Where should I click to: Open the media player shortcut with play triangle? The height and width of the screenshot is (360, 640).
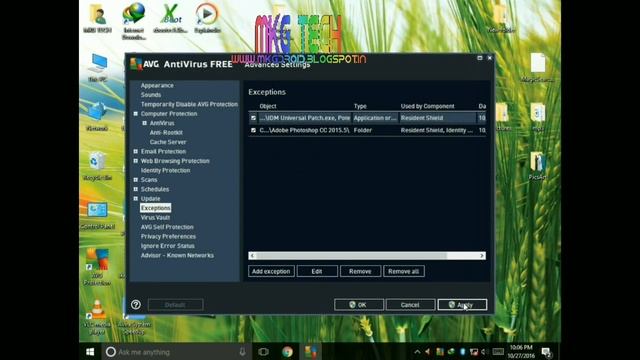(207, 17)
